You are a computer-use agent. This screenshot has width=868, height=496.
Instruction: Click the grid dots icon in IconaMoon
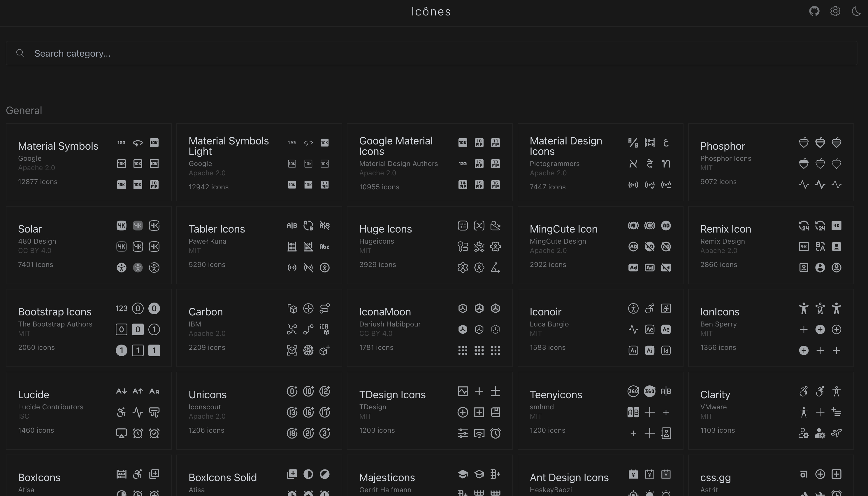[x=463, y=350]
